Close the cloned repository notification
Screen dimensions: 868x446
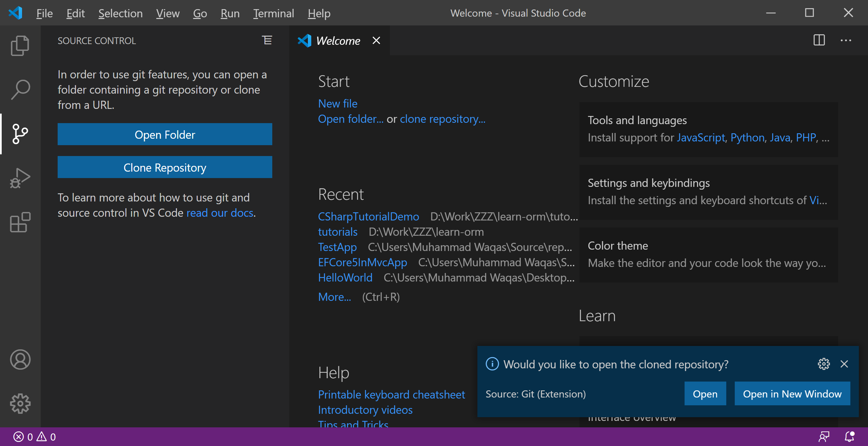point(844,364)
